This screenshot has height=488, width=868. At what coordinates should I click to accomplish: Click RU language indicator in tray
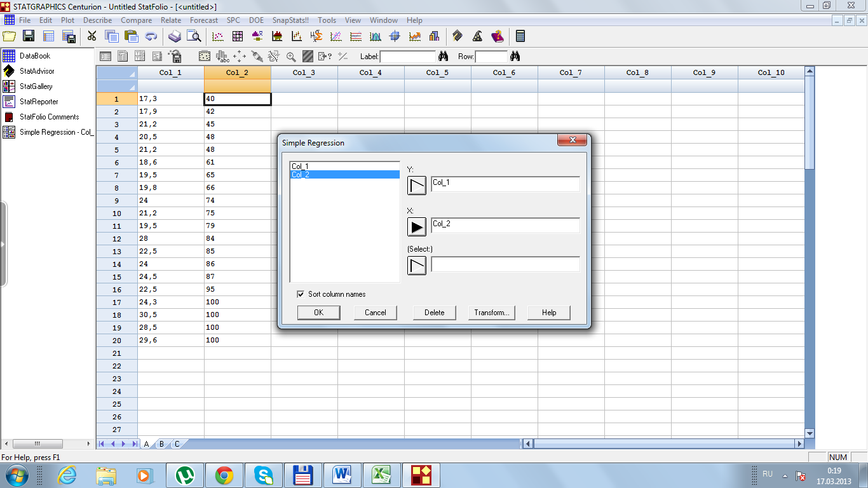pos(768,474)
